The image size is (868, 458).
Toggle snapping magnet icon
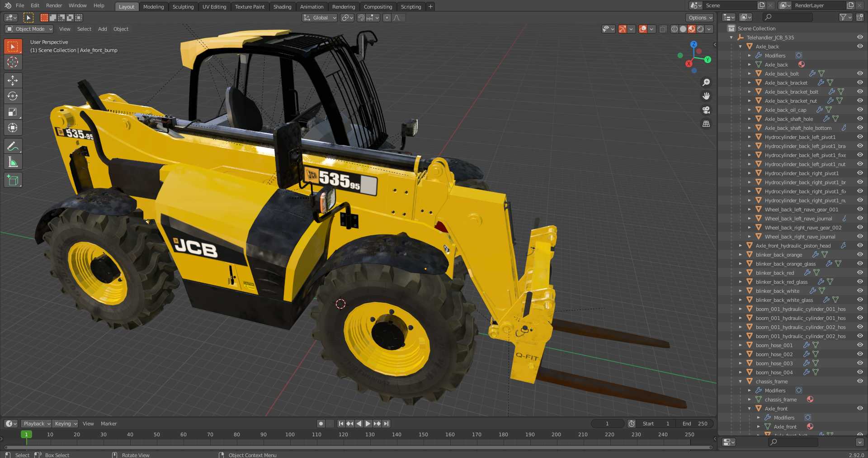coord(361,18)
